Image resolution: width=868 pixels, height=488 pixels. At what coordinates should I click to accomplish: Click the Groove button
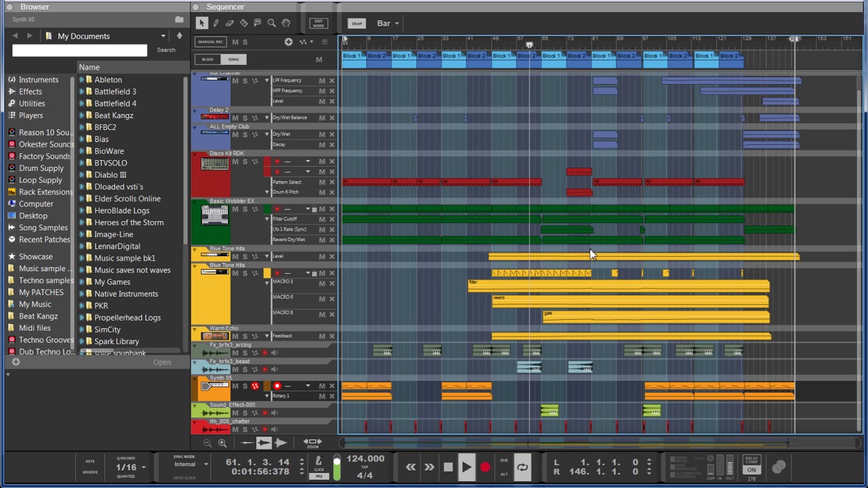click(x=90, y=472)
